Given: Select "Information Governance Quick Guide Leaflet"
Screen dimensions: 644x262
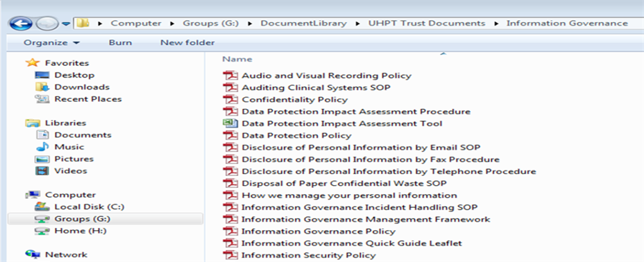Looking at the screenshot, I should (352, 243).
